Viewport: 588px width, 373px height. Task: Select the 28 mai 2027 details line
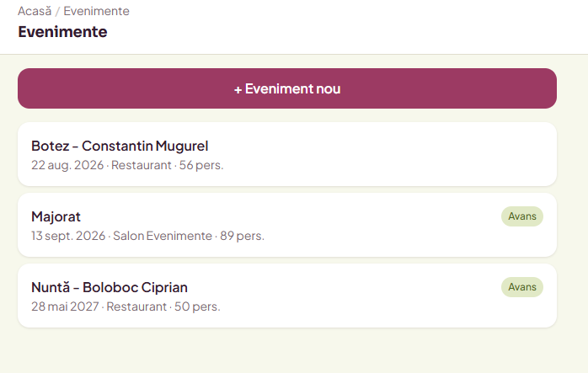pos(126,306)
